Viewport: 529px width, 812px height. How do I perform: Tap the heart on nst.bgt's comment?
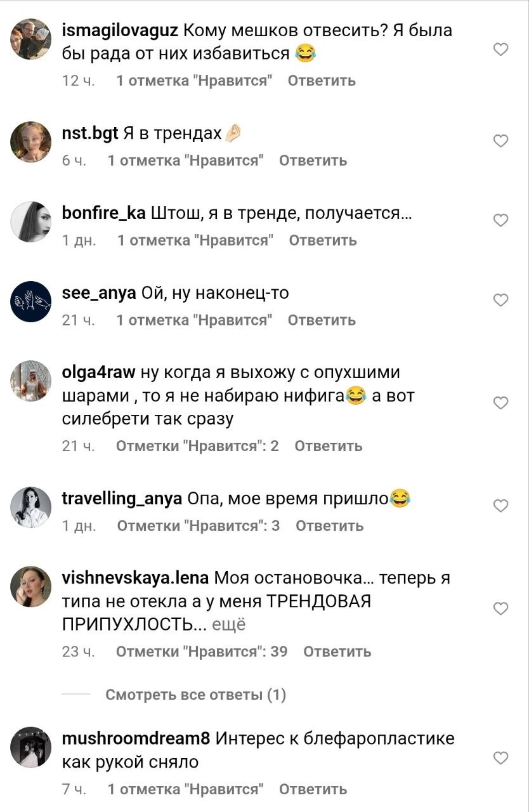pyautogui.click(x=501, y=141)
